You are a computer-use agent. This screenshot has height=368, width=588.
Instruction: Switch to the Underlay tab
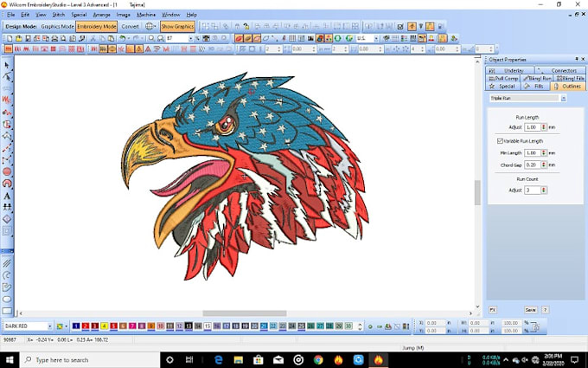509,70
